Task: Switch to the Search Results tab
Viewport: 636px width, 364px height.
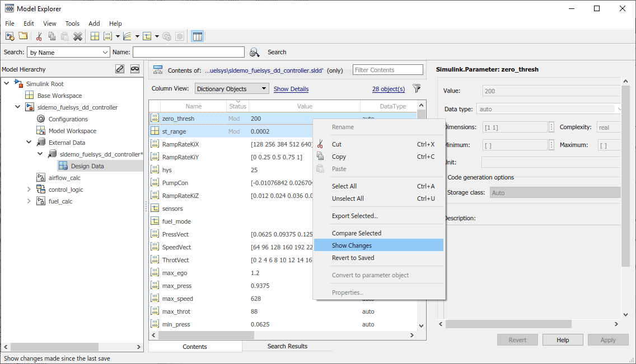Action: [x=287, y=346]
